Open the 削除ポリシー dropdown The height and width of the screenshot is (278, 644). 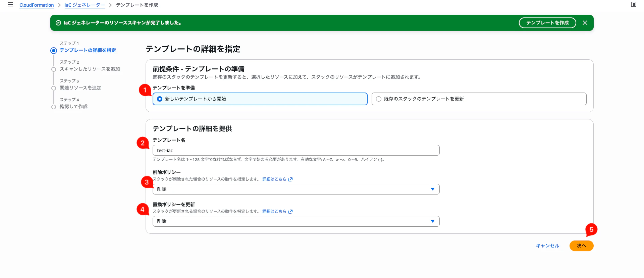(296, 189)
